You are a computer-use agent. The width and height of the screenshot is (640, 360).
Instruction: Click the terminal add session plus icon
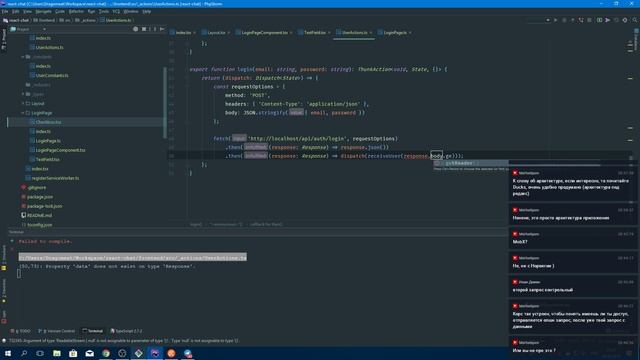point(12,241)
